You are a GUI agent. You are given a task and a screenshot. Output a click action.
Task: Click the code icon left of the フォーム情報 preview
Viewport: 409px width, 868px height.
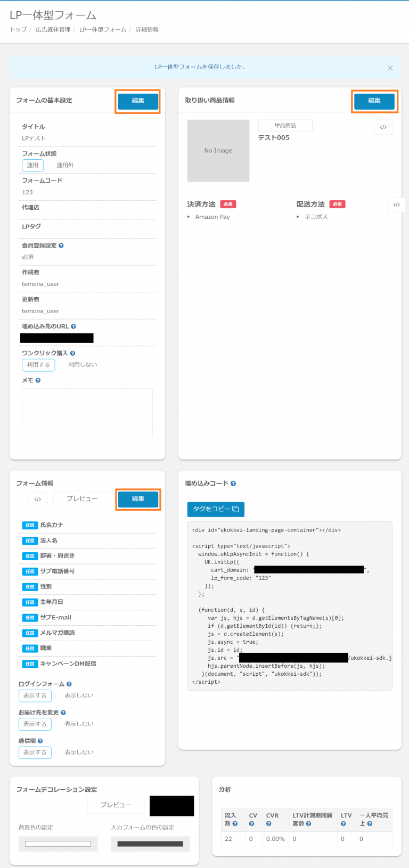coord(38,499)
